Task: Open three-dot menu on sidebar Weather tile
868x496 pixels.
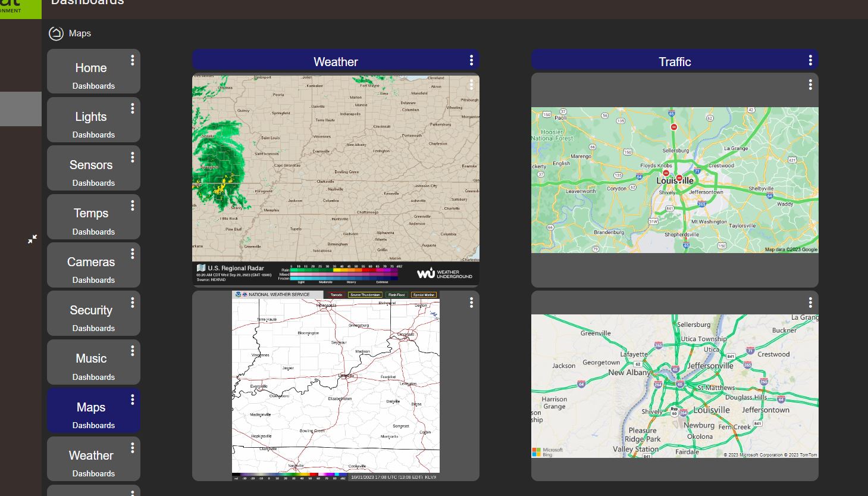Action: click(x=132, y=448)
